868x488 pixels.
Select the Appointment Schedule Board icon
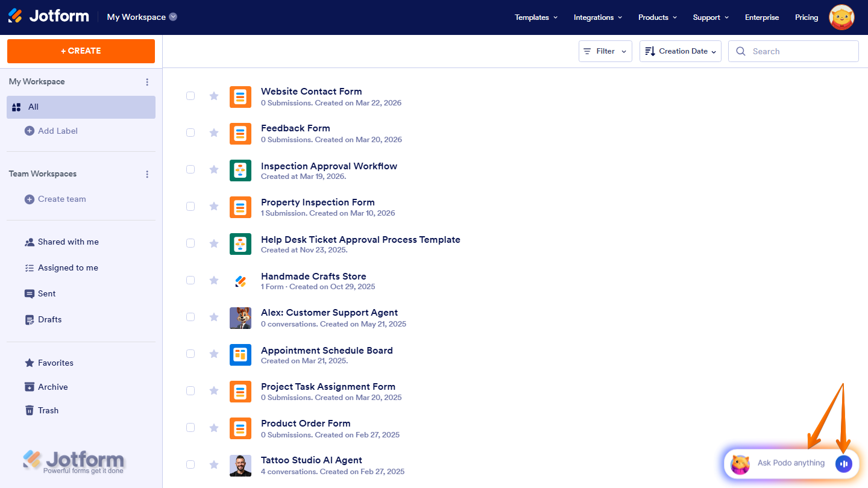pos(241,355)
